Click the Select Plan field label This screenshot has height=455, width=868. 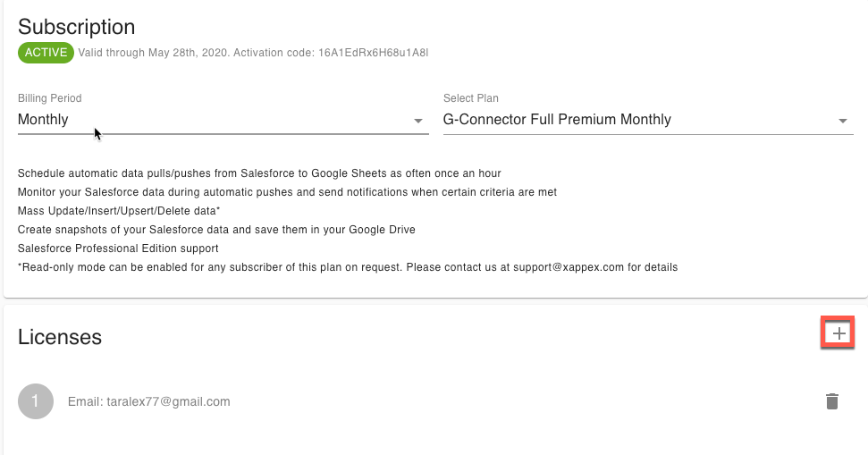471,98
